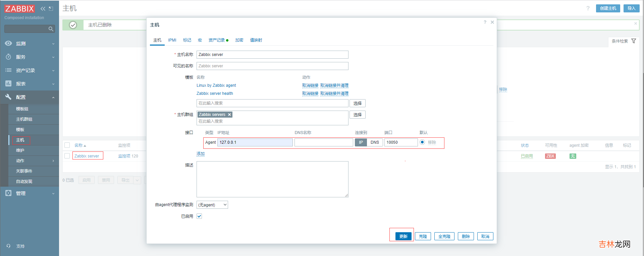644x256 pixels.
Task: Close the host dialog with X
Action: pyautogui.click(x=492, y=22)
